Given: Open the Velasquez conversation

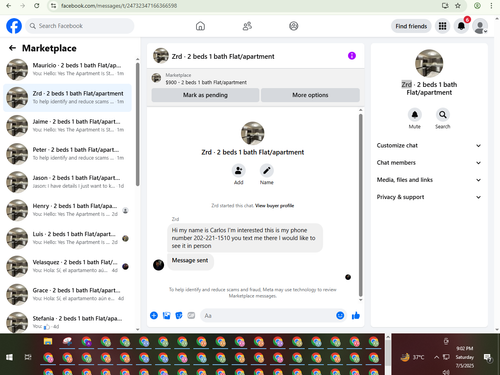Looking at the screenshot, I should pyautogui.click(x=67, y=266).
